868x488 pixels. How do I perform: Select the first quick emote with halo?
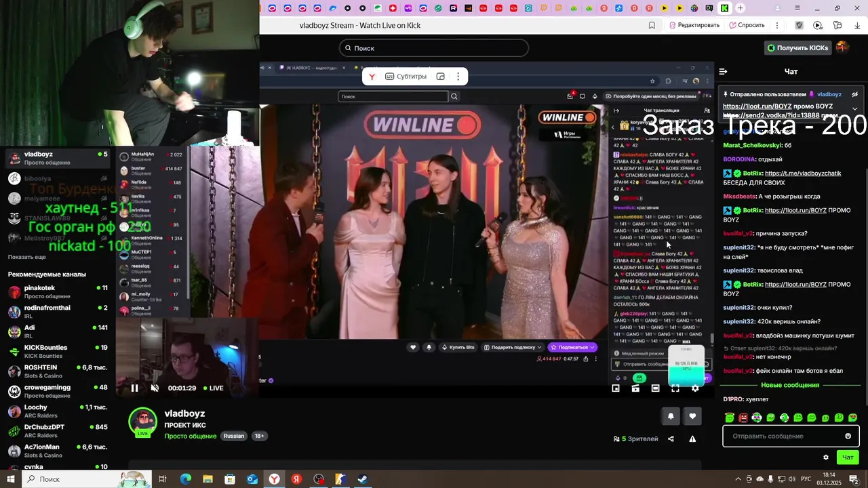click(730, 418)
